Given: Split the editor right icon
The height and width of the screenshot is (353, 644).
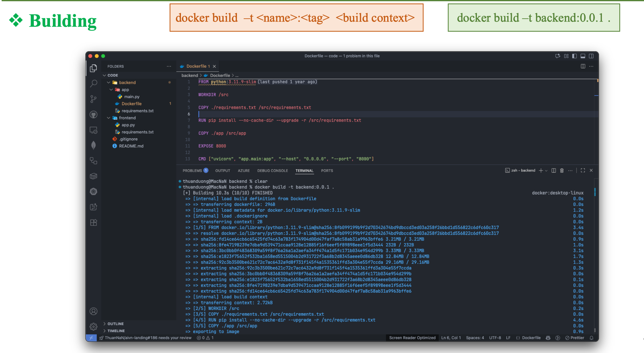Looking at the screenshot, I should (x=583, y=66).
